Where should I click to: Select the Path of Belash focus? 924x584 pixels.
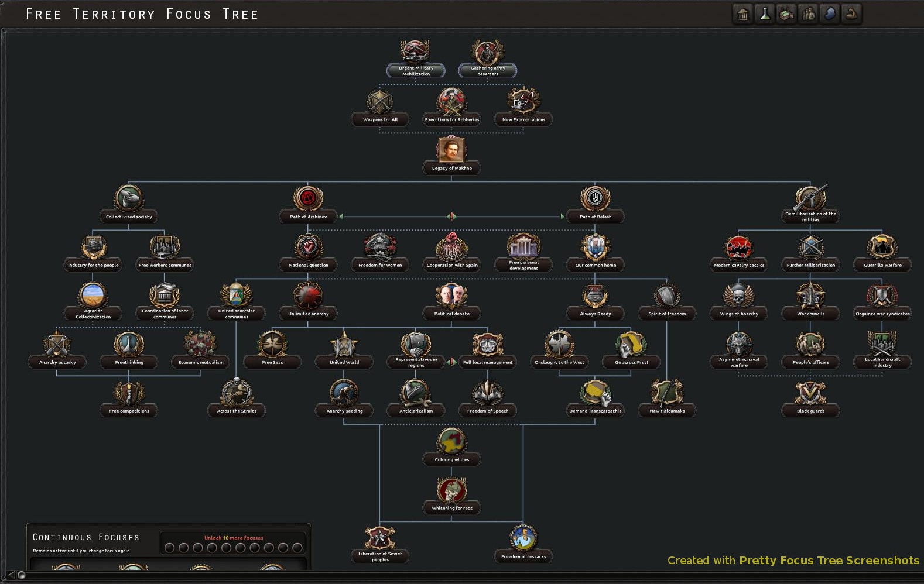[x=595, y=204]
